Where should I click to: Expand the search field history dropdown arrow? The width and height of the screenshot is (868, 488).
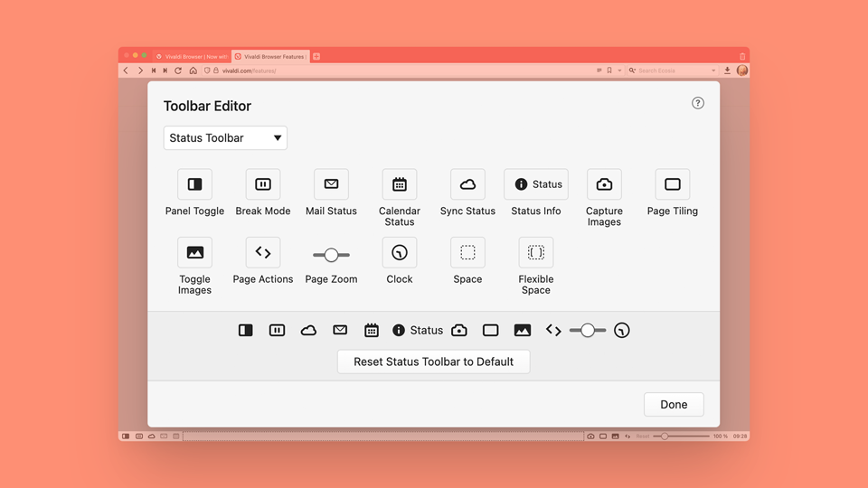(x=713, y=70)
